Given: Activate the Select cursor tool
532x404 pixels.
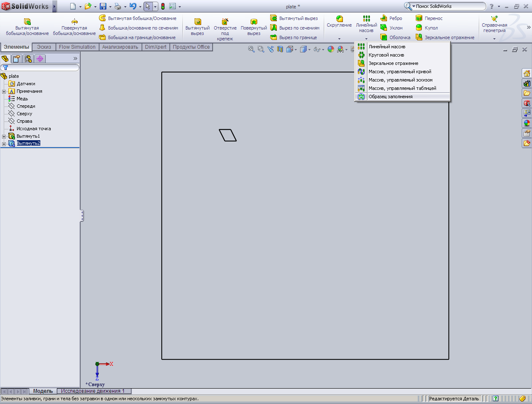Looking at the screenshot, I should tap(148, 6).
